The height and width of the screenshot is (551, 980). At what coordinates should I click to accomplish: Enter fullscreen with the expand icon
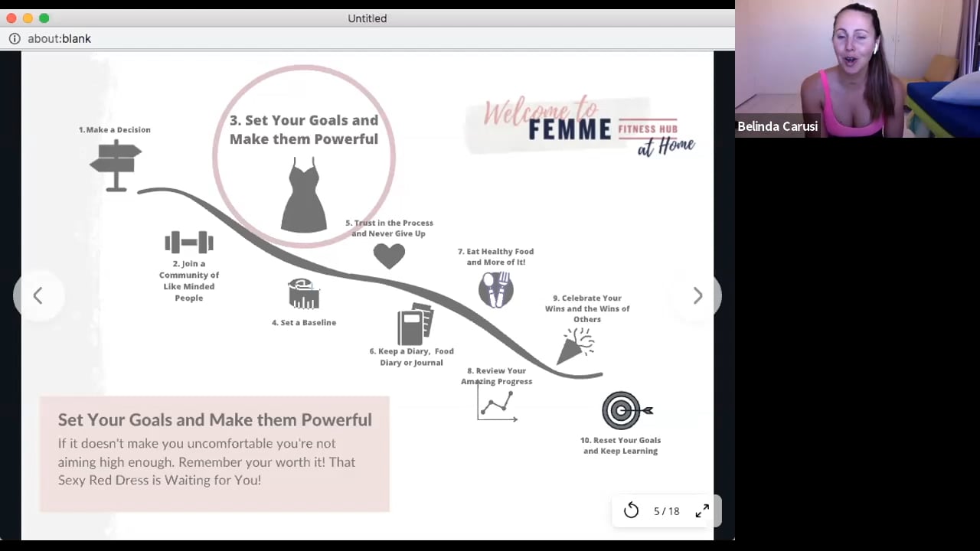point(702,511)
